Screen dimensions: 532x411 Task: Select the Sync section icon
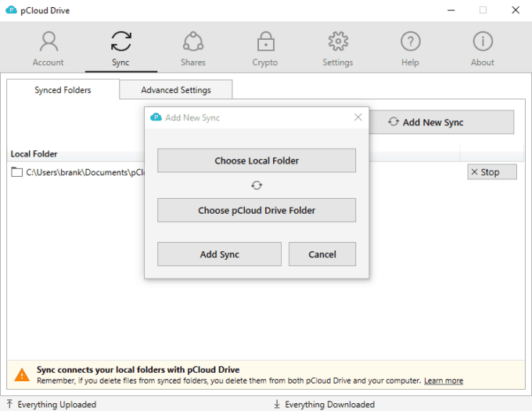(121, 41)
